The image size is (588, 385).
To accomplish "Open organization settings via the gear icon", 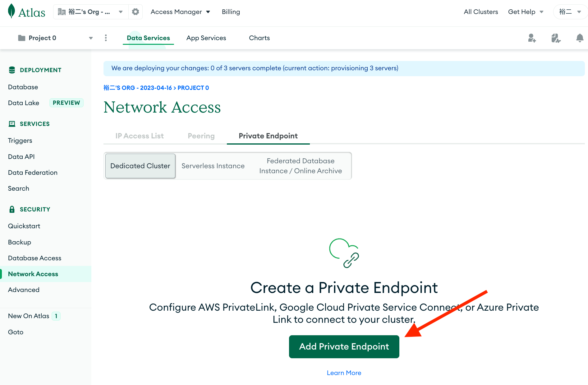I will [x=135, y=12].
